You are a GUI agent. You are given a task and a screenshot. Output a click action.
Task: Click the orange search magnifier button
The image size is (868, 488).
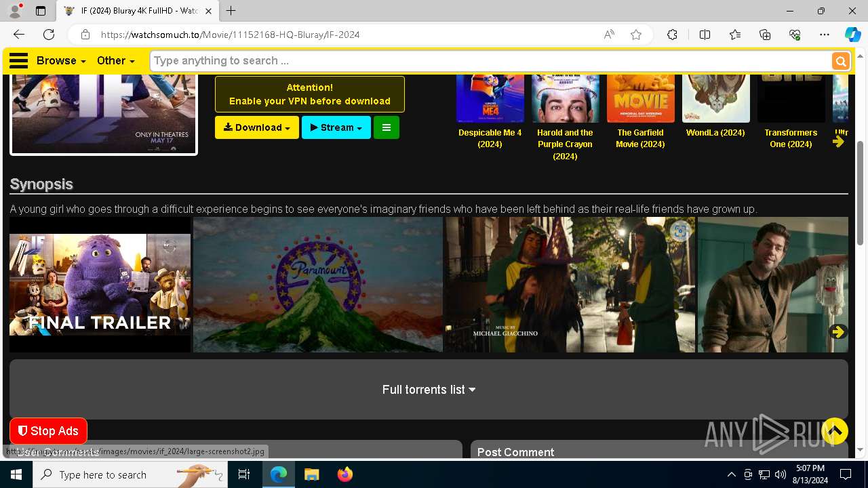(x=841, y=61)
